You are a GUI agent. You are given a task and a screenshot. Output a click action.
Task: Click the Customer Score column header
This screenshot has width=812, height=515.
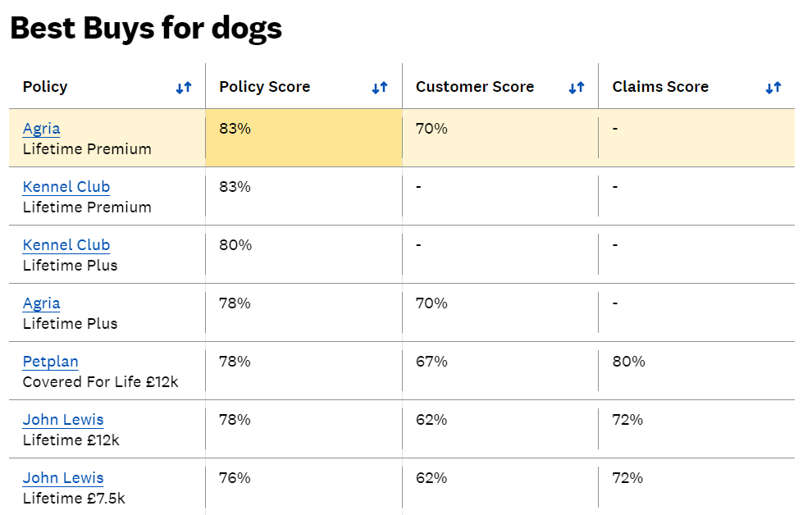(x=475, y=87)
